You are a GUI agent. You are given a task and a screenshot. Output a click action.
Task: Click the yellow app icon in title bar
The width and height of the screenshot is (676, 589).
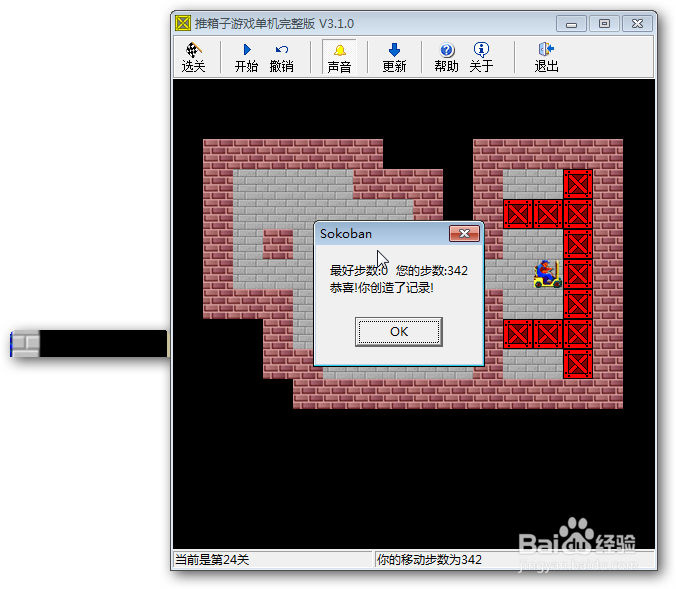[183, 23]
